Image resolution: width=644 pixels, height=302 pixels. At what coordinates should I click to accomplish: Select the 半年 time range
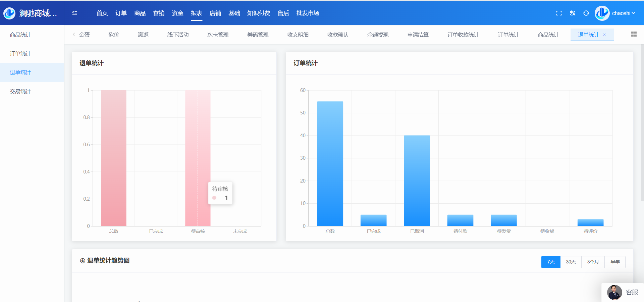(x=615, y=262)
